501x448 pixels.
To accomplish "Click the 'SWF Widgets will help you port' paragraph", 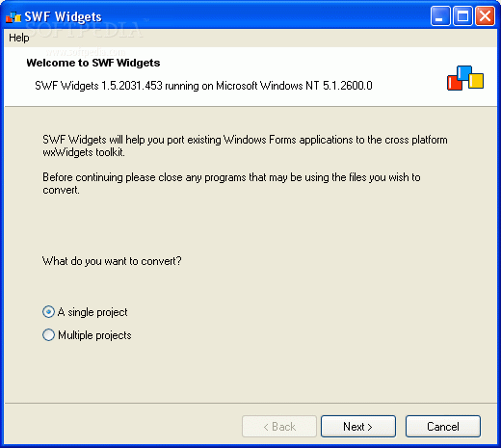I will click(x=245, y=145).
